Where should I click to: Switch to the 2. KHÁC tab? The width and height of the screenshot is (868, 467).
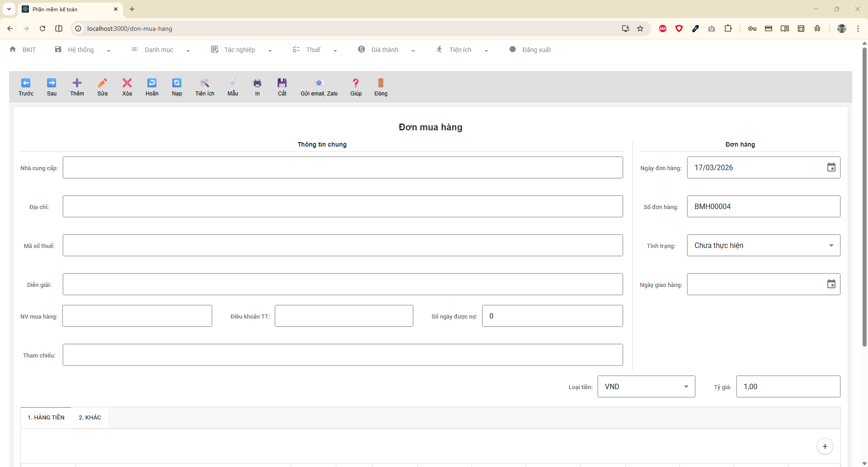(90, 417)
